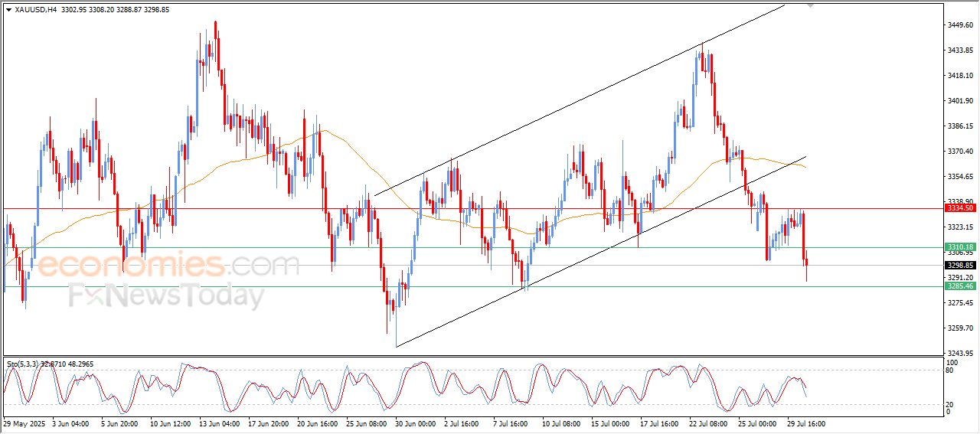Viewport: 980px width, 434px height.
Task: Click the 25 Jun 08:00 time label
Action: tap(366, 423)
